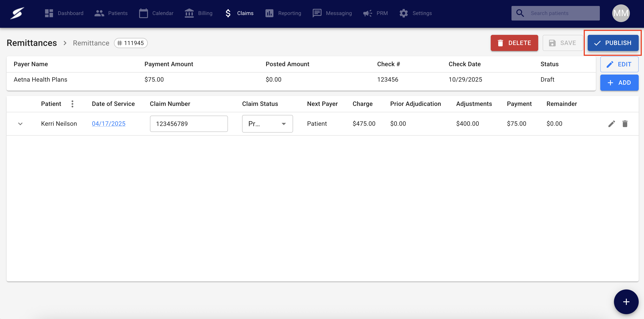Expand the Kerri Neilson claim row
Screen dimensions: 644x319
pyautogui.click(x=20, y=124)
